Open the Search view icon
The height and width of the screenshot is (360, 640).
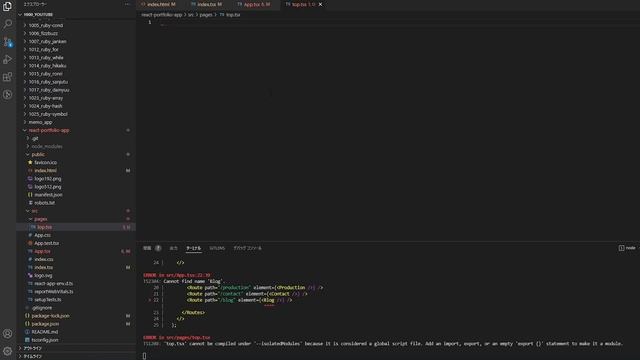point(7,24)
